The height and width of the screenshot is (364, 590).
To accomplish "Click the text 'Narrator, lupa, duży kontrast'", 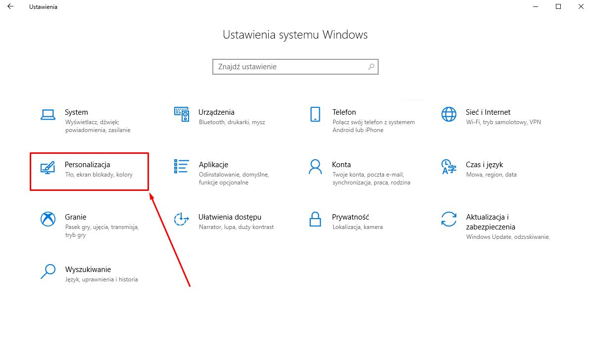I will tap(236, 227).
